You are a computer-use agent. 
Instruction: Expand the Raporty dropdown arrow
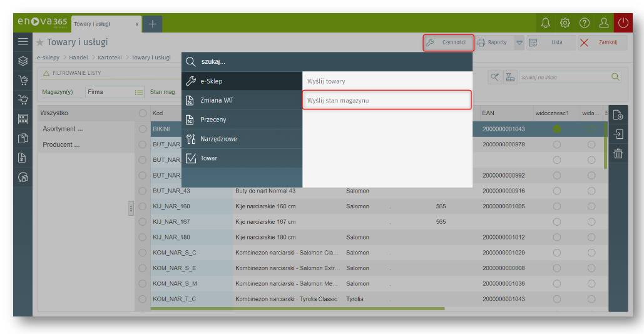coord(519,43)
